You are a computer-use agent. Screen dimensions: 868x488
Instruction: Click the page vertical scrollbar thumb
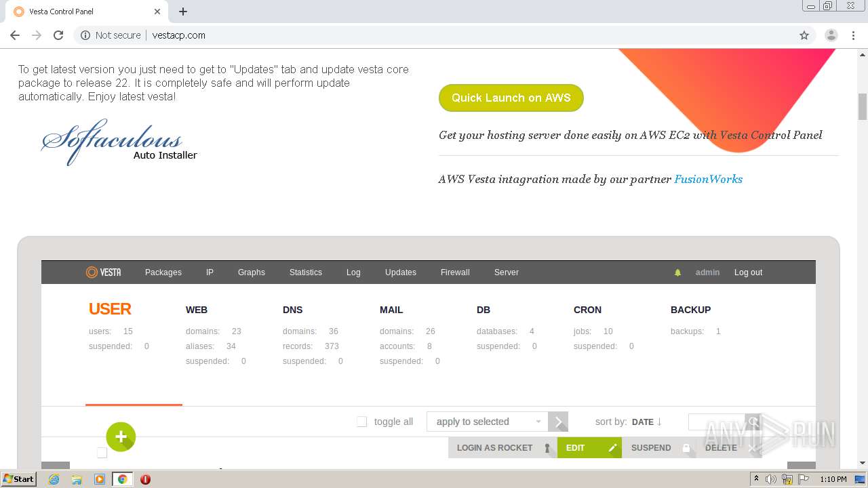click(863, 106)
